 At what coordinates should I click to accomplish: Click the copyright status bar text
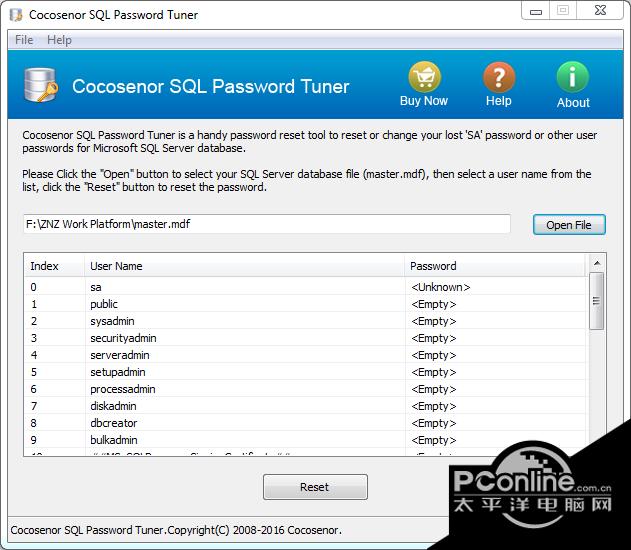(x=176, y=530)
